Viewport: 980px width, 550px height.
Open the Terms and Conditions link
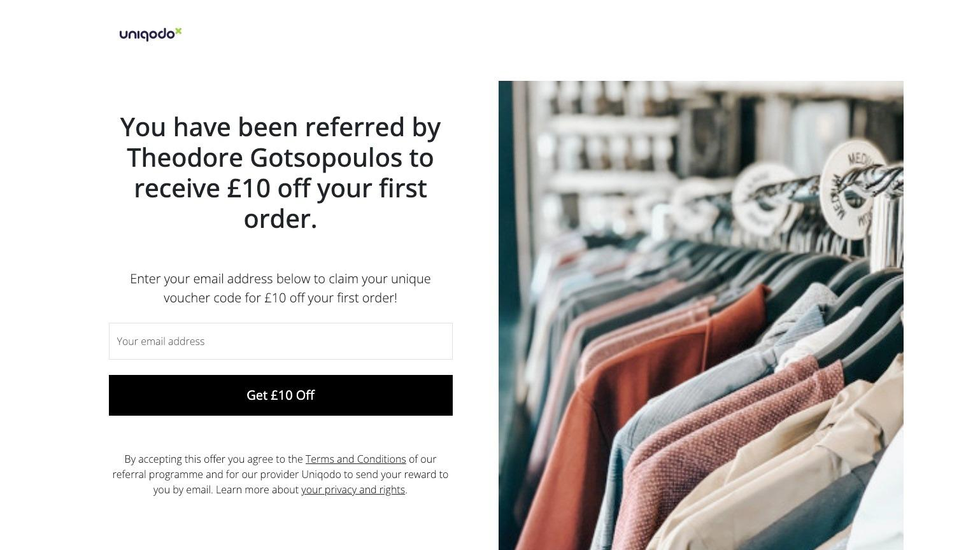click(x=355, y=459)
